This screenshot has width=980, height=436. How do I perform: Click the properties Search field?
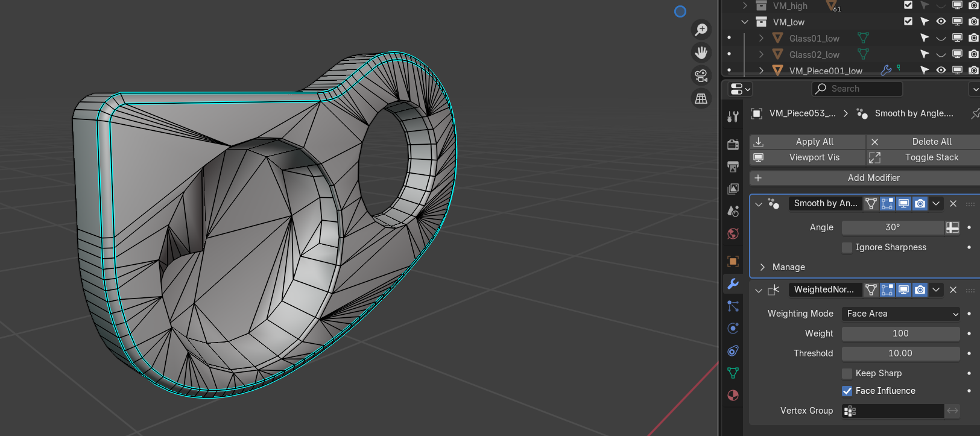point(858,89)
